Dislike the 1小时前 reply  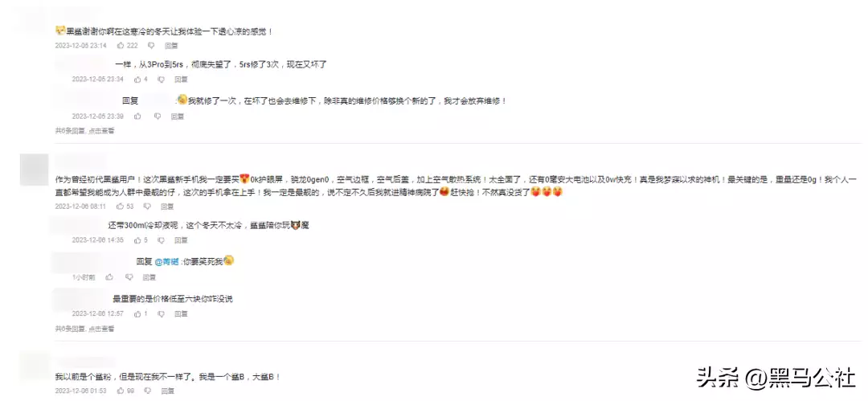point(129,277)
